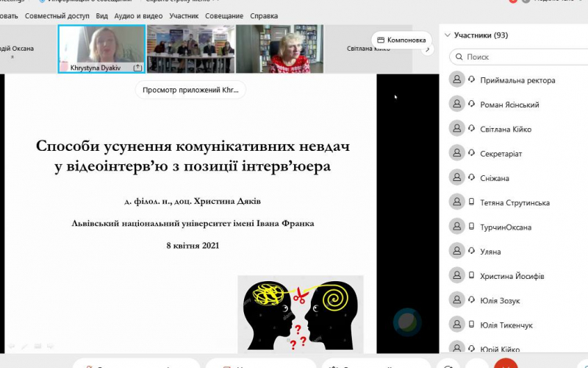Select participant name Світлана Кійко in list

click(x=506, y=130)
